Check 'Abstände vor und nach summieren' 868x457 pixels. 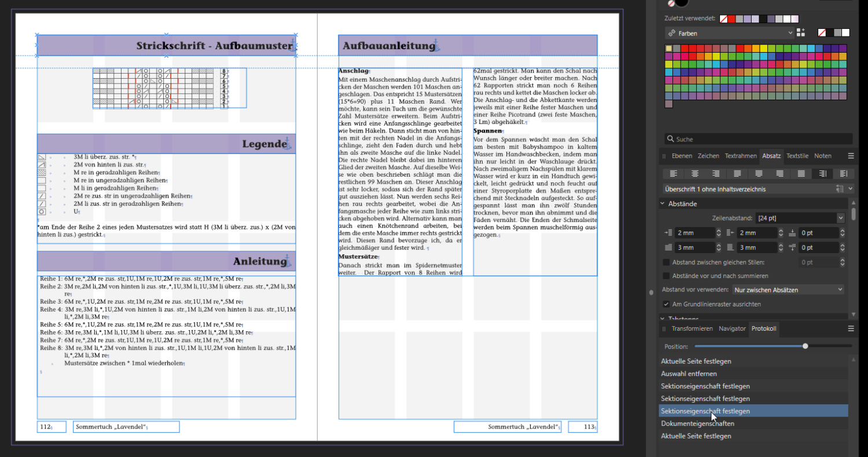667,276
